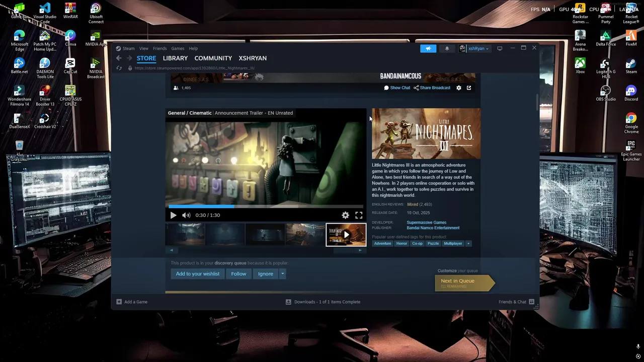Reload the Steam store page
Screen dimensions: 644x362
(x=119, y=68)
